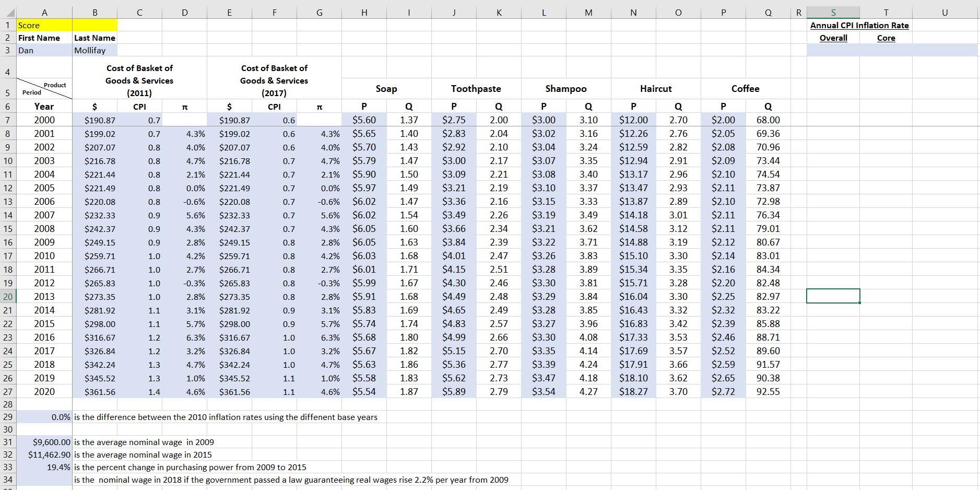The height and width of the screenshot is (490, 980).
Task: Click the Toothpaste header cell
Action: [x=476, y=89]
